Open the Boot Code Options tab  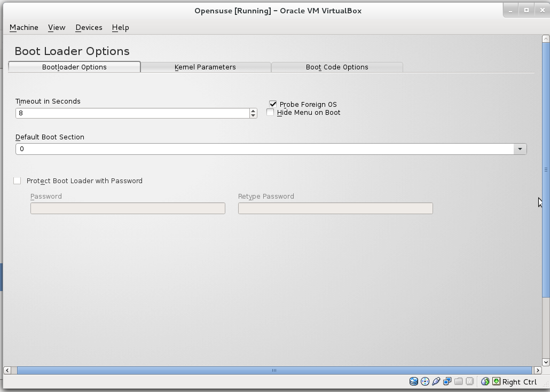(x=337, y=67)
